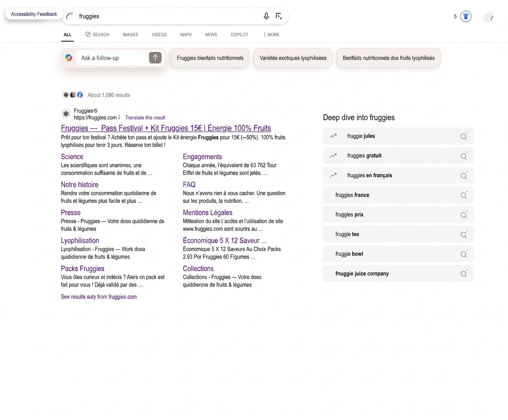Viewport: 508px width, 420px height.
Task: Click Accessibility Feedback button
Action: tap(34, 14)
